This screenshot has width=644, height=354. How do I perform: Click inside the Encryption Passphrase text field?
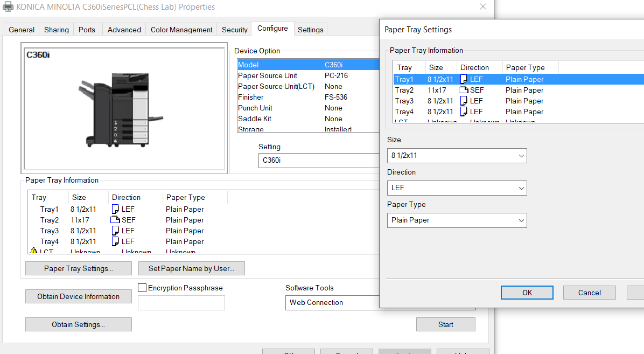pos(181,302)
